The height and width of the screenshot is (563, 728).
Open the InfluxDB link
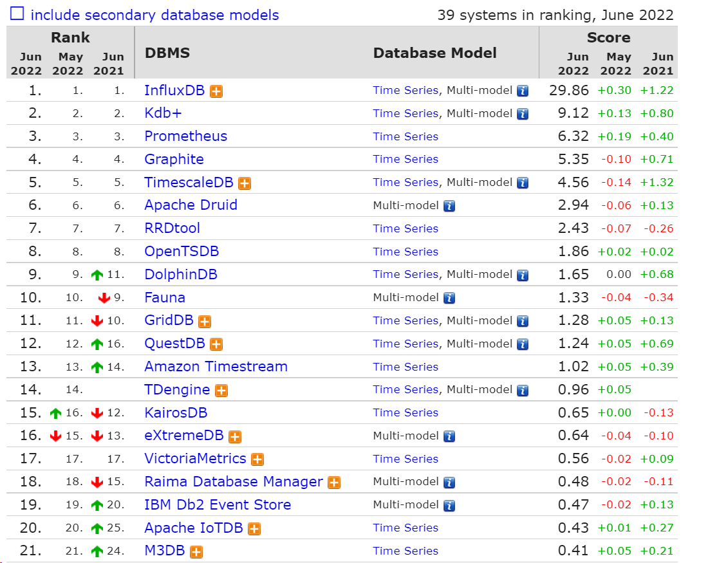174,91
